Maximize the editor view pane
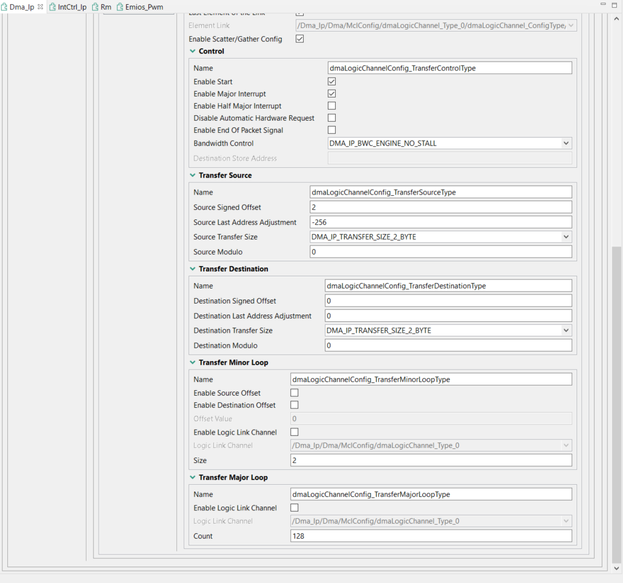The image size is (623, 583). pos(614,4)
